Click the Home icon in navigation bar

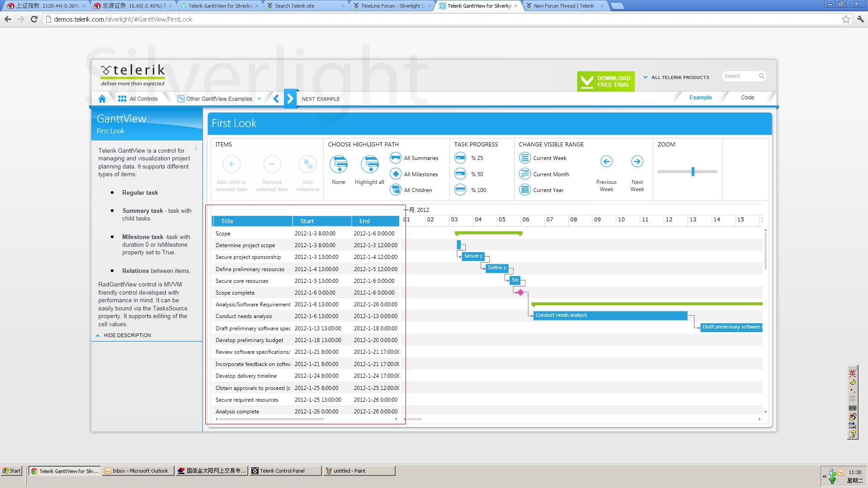click(102, 99)
